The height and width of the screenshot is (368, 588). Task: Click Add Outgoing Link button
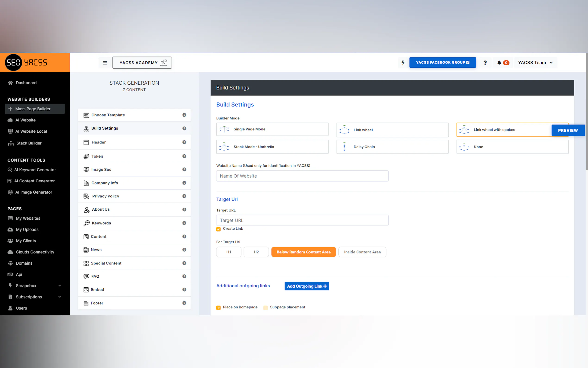point(307,286)
